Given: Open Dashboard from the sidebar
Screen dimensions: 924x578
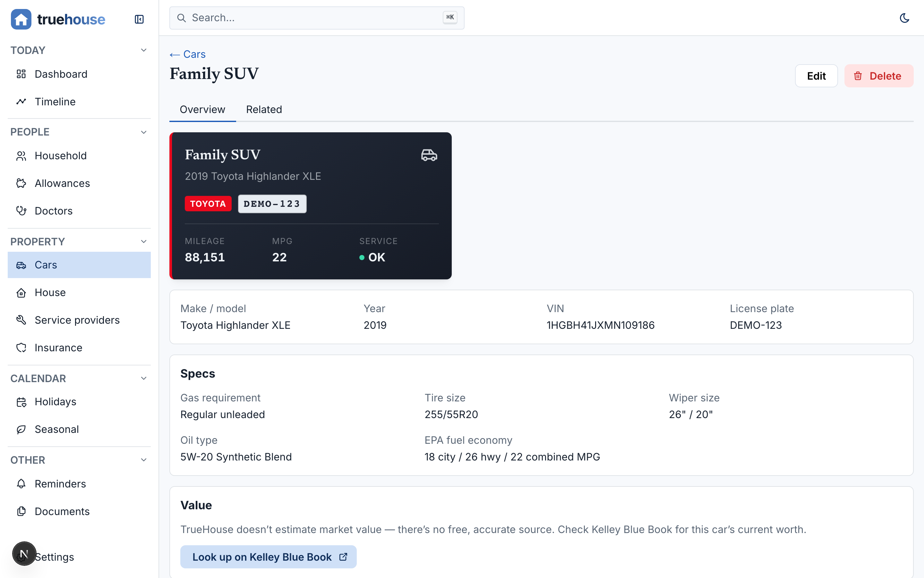Looking at the screenshot, I should (80, 74).
